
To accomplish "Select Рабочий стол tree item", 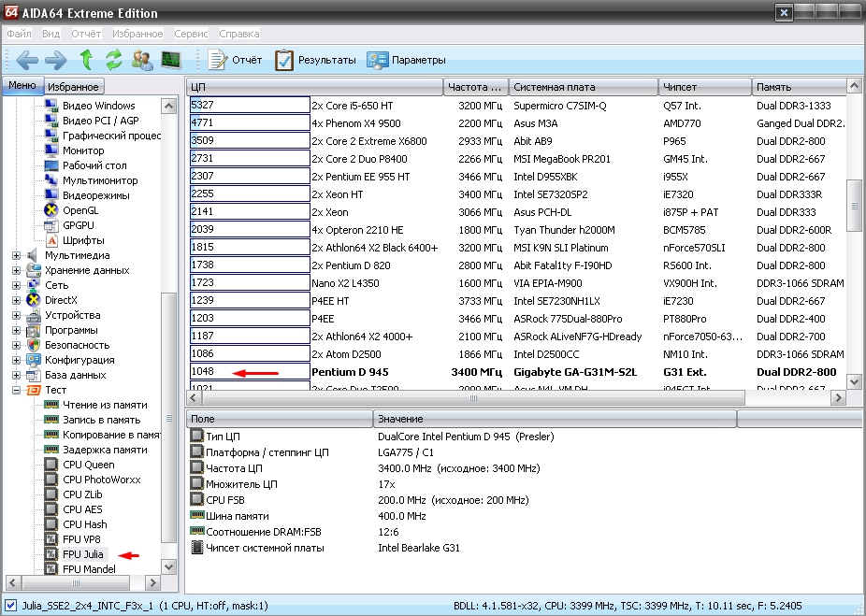I will [x=94, y=165].
